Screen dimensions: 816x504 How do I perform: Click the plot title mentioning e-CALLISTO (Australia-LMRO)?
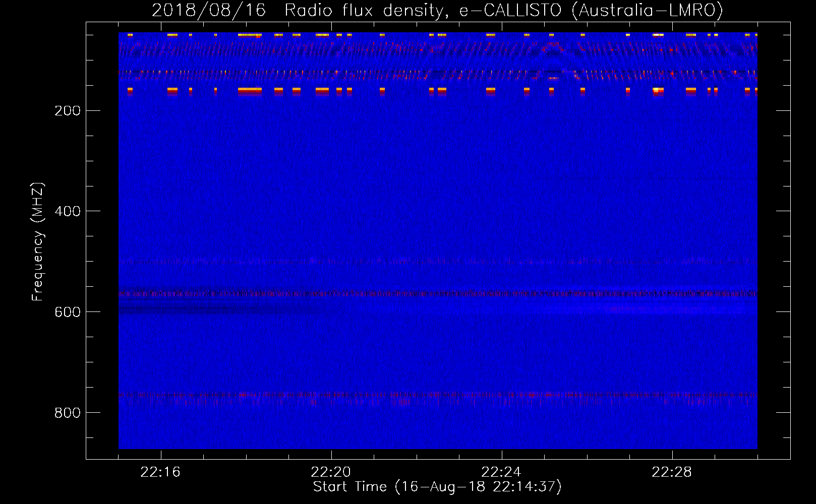(x=437, y=11)
